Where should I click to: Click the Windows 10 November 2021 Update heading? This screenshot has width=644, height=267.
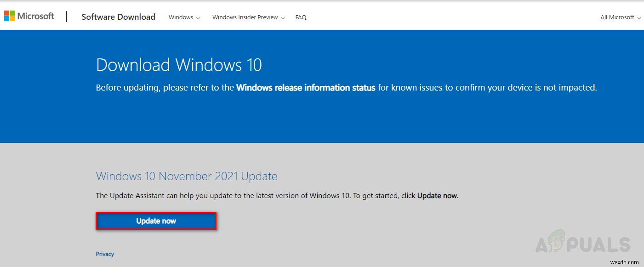pyautogui.click(x=186, y=176)
